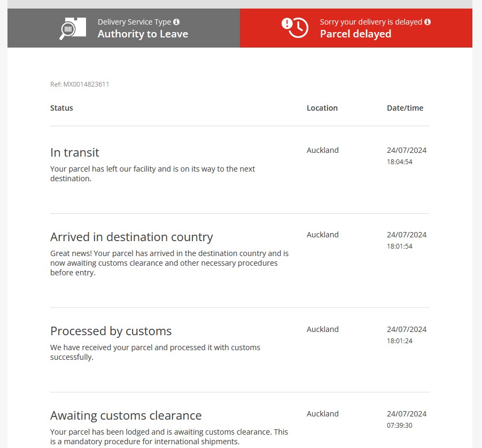482x448 pixels.
Task: Select the Authority to Leave banner text
Action: point(143,34)
